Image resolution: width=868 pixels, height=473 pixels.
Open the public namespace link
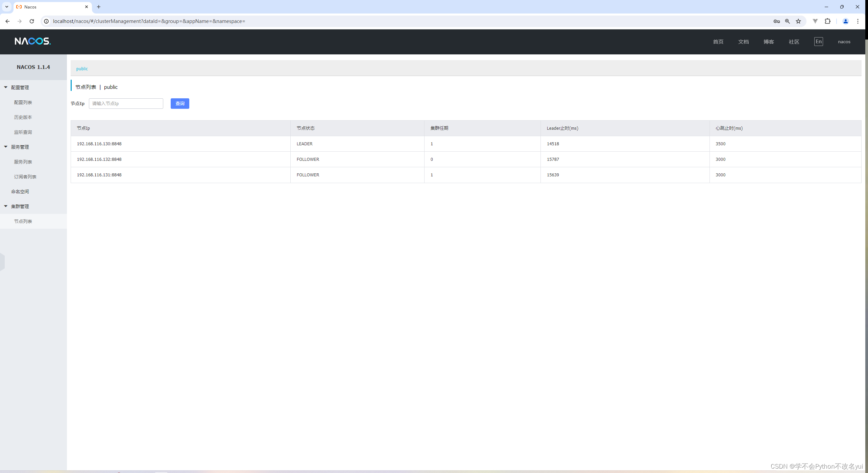(82, 69)
